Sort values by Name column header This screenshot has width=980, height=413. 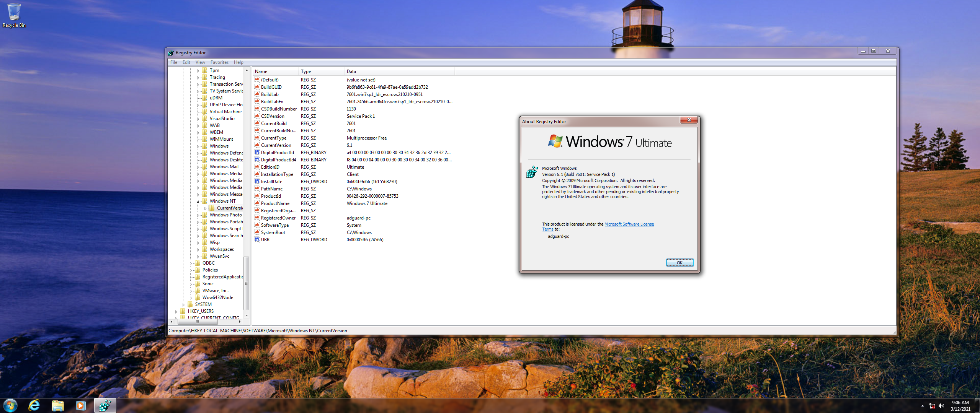click(275, 72)
